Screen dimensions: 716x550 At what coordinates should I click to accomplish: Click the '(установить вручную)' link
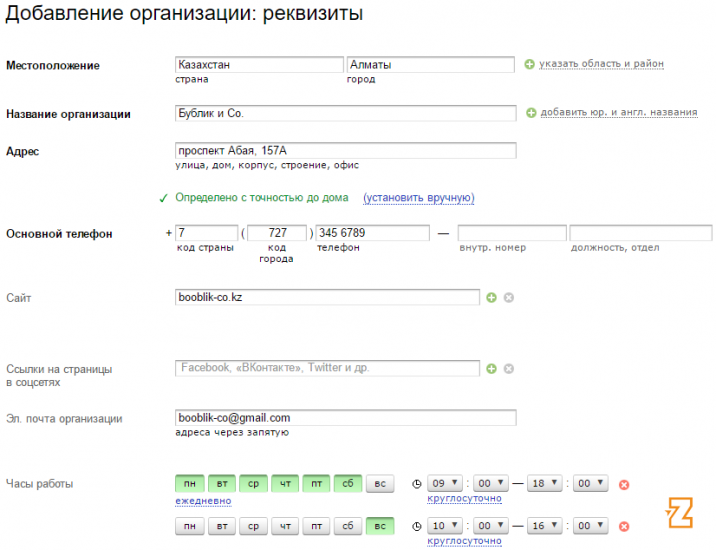(x=419, y=198)
